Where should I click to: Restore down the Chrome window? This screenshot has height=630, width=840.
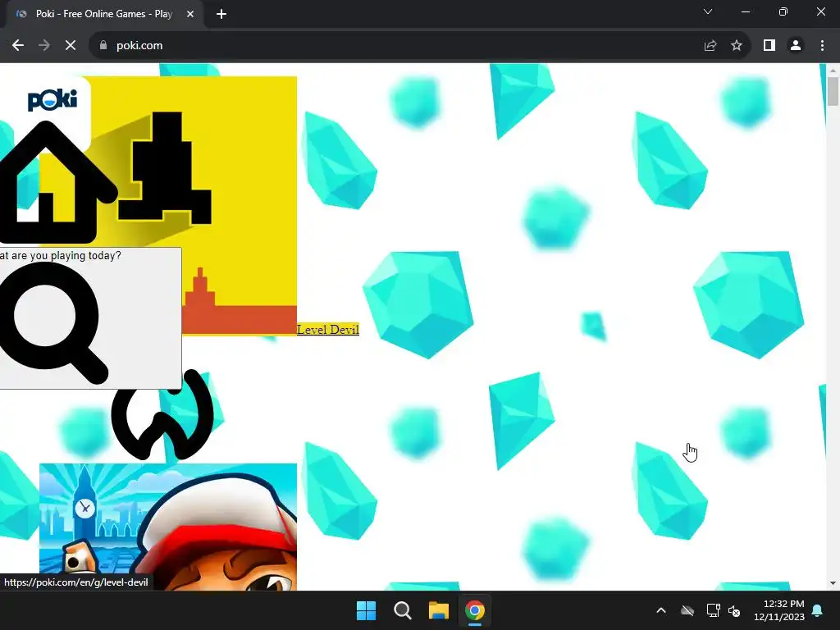click(783, 11)
